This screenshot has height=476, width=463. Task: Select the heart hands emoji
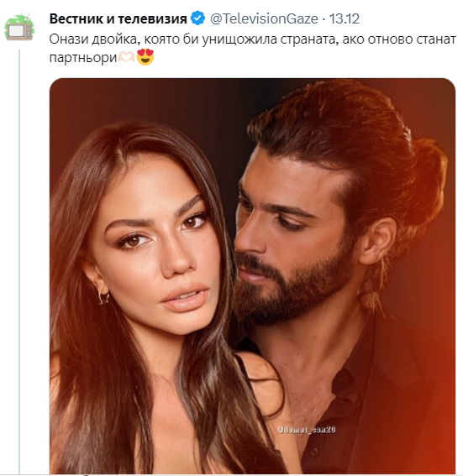point(126,57)
